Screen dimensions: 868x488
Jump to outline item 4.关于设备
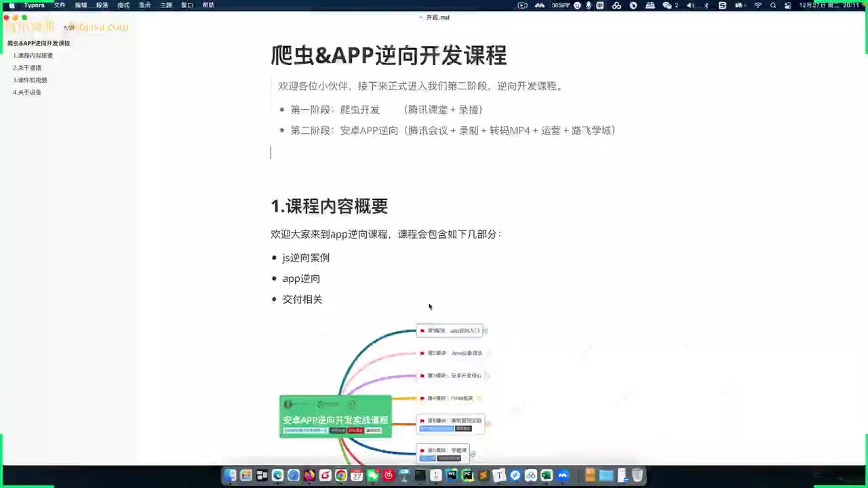27,92
